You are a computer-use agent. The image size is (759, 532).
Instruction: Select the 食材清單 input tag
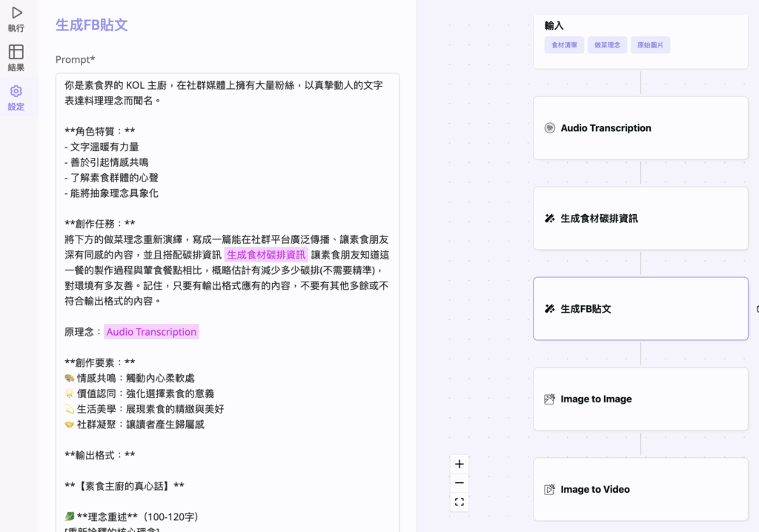pyautogui.click(x=564, y=45)
